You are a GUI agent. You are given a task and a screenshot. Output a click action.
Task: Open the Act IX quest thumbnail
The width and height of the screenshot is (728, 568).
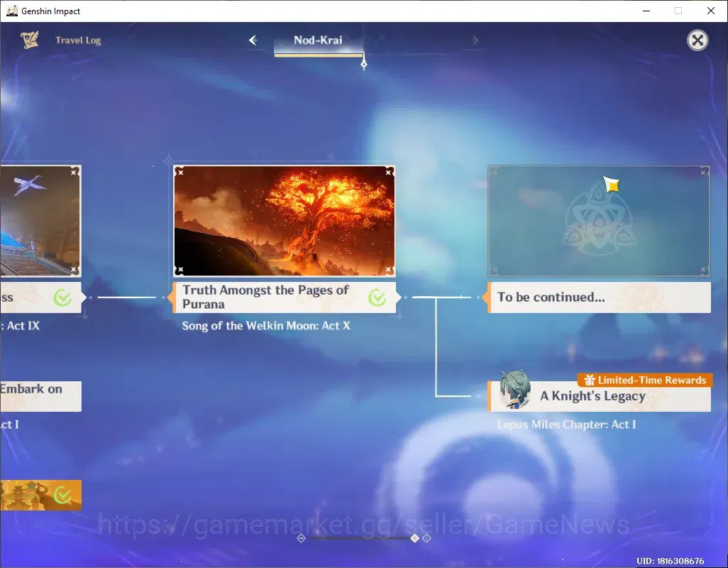tap(41, 221)
